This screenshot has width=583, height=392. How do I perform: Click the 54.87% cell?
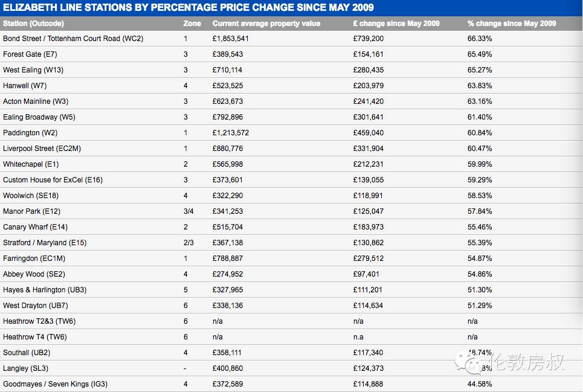tap(480, 259)
